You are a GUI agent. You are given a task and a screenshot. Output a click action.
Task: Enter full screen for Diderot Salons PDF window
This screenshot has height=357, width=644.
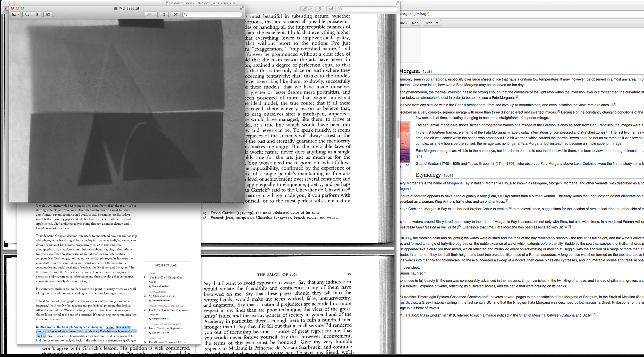[397, 3]
